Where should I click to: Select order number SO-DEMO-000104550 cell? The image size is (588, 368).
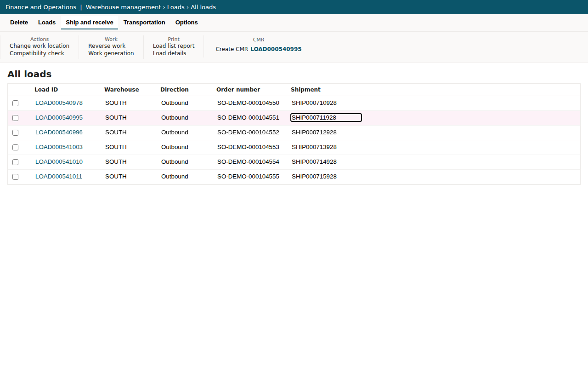point(248,103)
